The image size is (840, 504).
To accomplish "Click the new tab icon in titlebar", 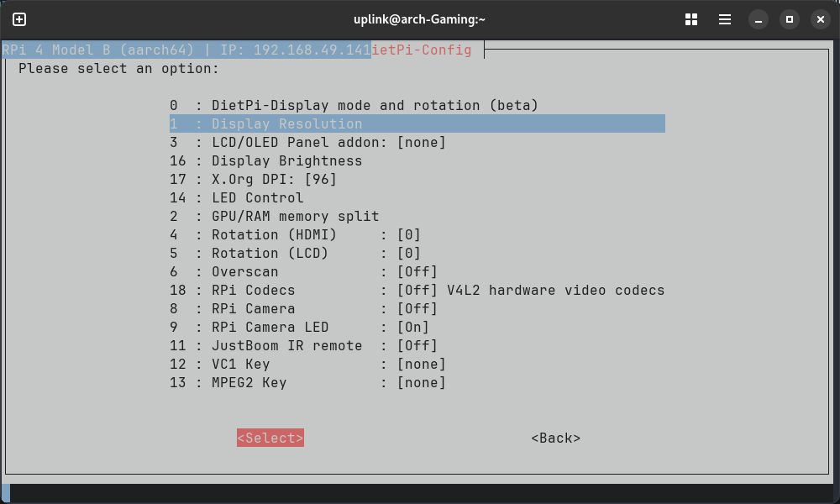I will click(19, 18).
